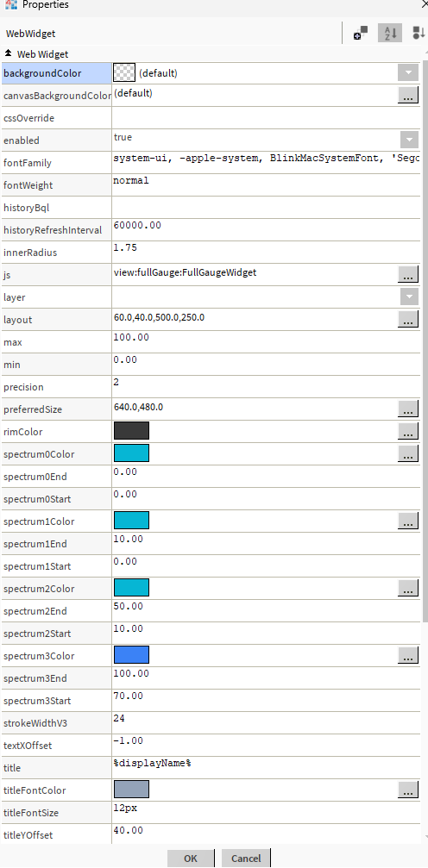This screenshot has height=868, width=428.
Task: Click the spectrum0Start value field
Action: (x=266, y=499)
